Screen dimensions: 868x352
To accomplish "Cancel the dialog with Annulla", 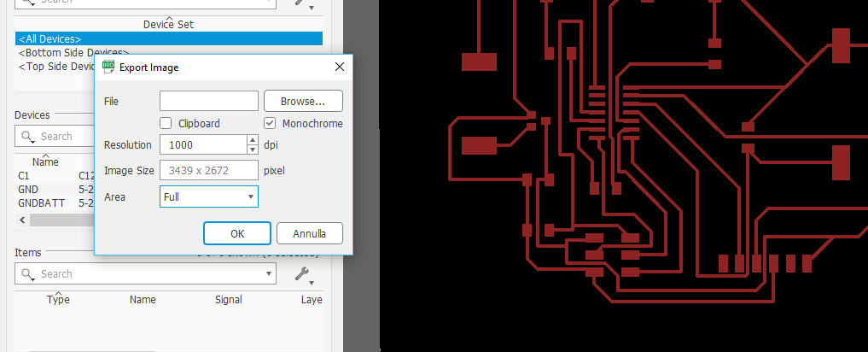I will (310, 233).
